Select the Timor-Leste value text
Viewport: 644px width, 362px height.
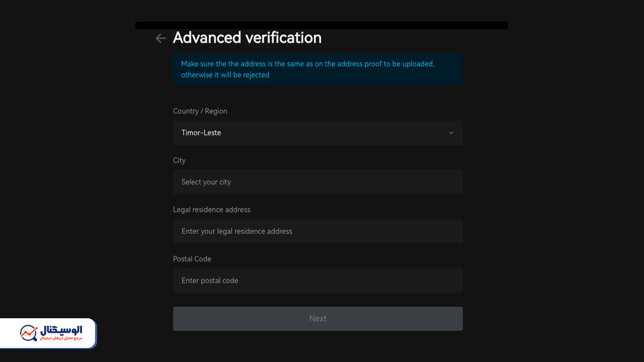tap(201, 133)
